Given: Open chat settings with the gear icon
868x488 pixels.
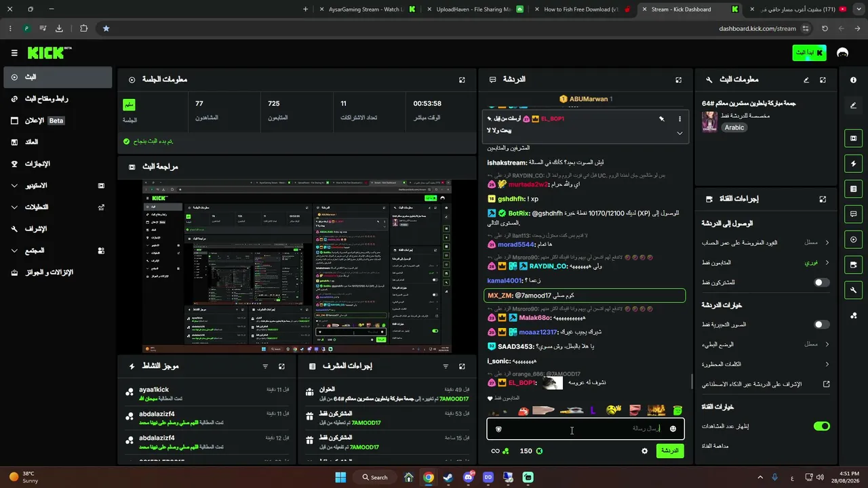Looking at the screenshot, I should pyautogui.click(x=644, y=451).
